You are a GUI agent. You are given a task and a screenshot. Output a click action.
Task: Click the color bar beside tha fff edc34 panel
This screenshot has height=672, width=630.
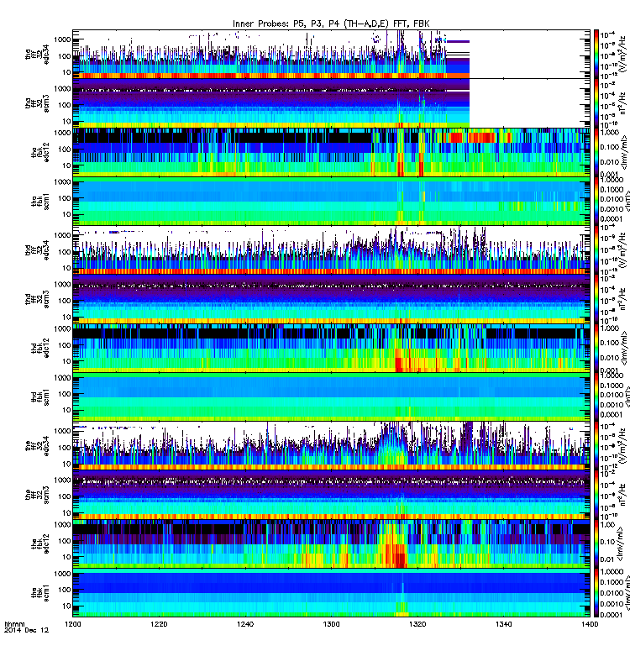(x=596, y=54)
